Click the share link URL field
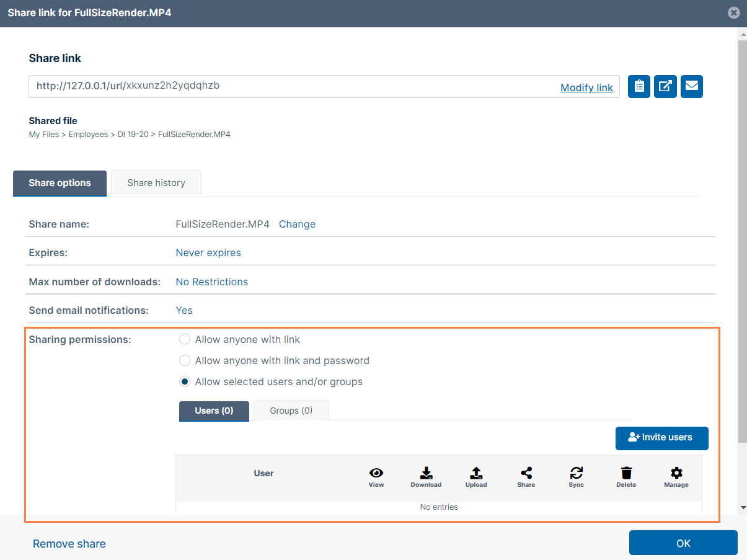 tap(291, 86)
